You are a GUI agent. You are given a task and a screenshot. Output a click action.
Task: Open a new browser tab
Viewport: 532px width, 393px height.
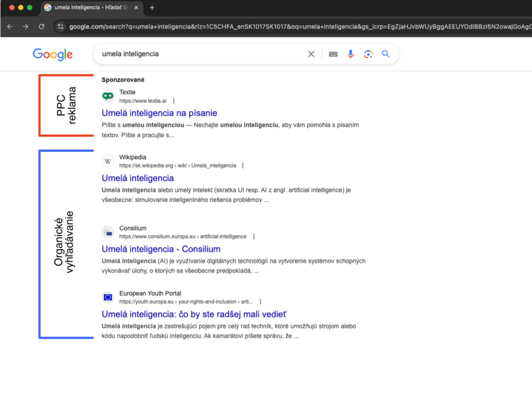point(152,7)
